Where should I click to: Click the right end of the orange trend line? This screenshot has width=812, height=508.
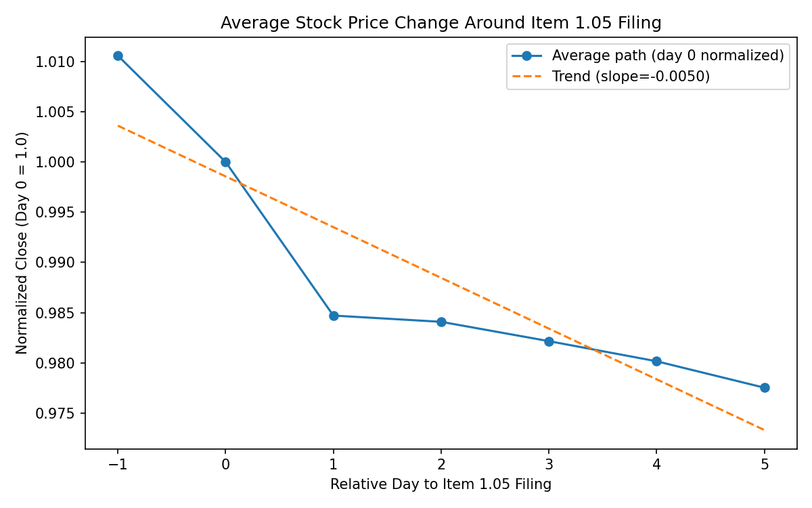coord(764,429)
